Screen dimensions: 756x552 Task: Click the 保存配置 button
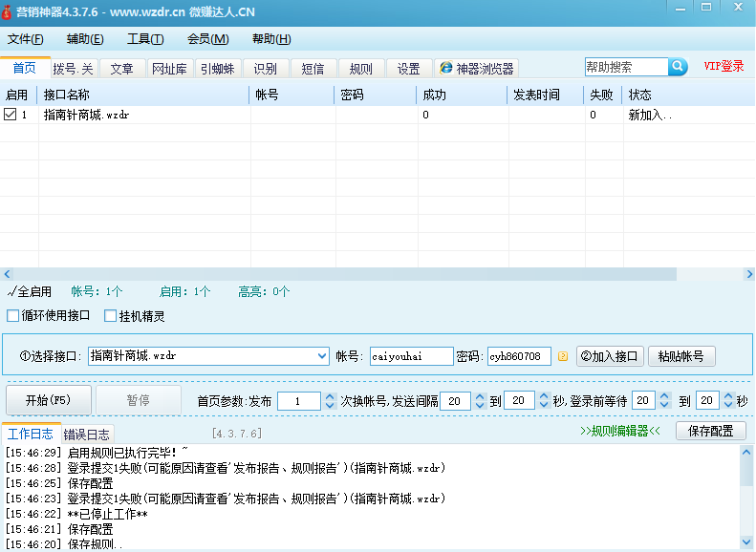[710, 431]
